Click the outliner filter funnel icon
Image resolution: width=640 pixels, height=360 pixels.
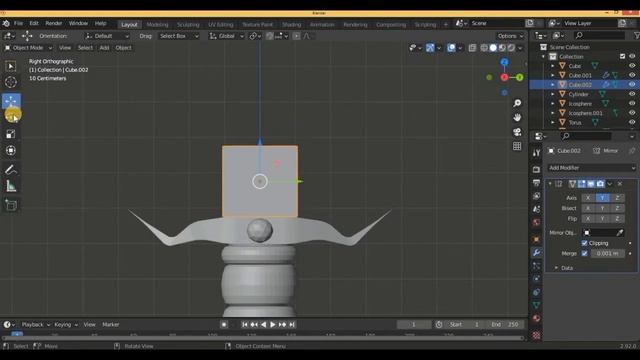pyautogui.click(x=637, y=36)
